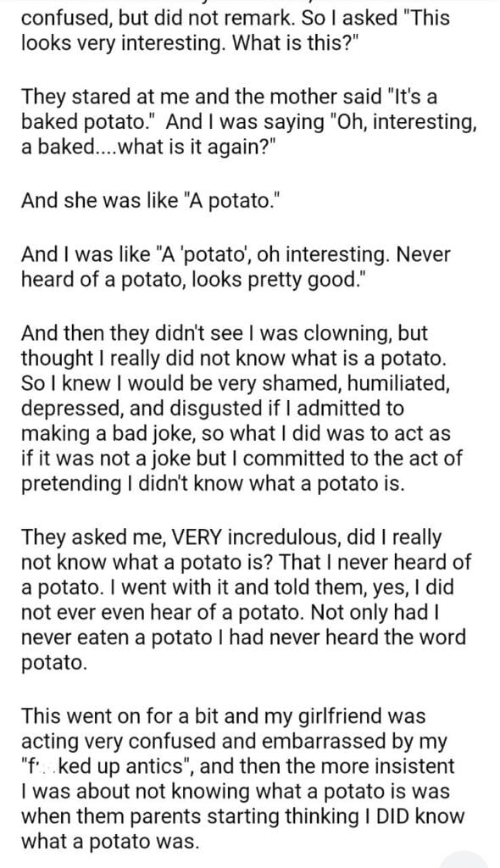The height and width of the screenshot is (868, 500).
Task: Click the single-word line "potato."
Action: (54, 663)
